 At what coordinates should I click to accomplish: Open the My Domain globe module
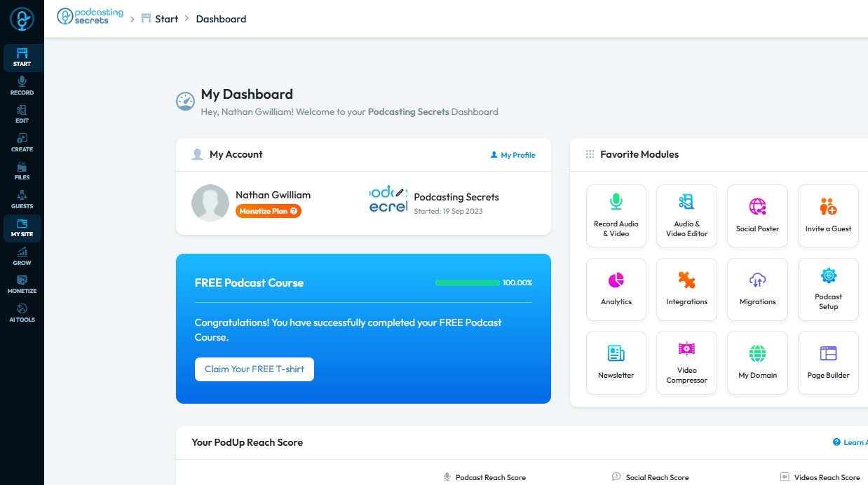click(x=757, y=362)
